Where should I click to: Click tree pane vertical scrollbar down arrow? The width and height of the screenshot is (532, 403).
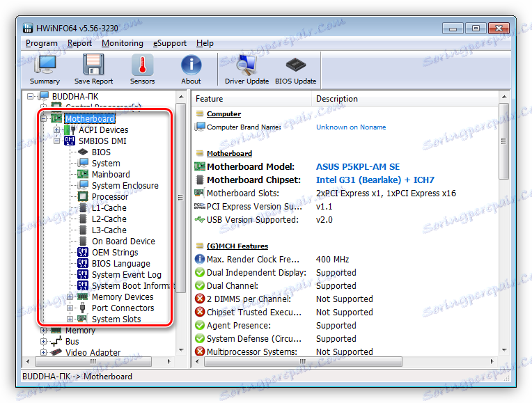[x=181, y=350]
